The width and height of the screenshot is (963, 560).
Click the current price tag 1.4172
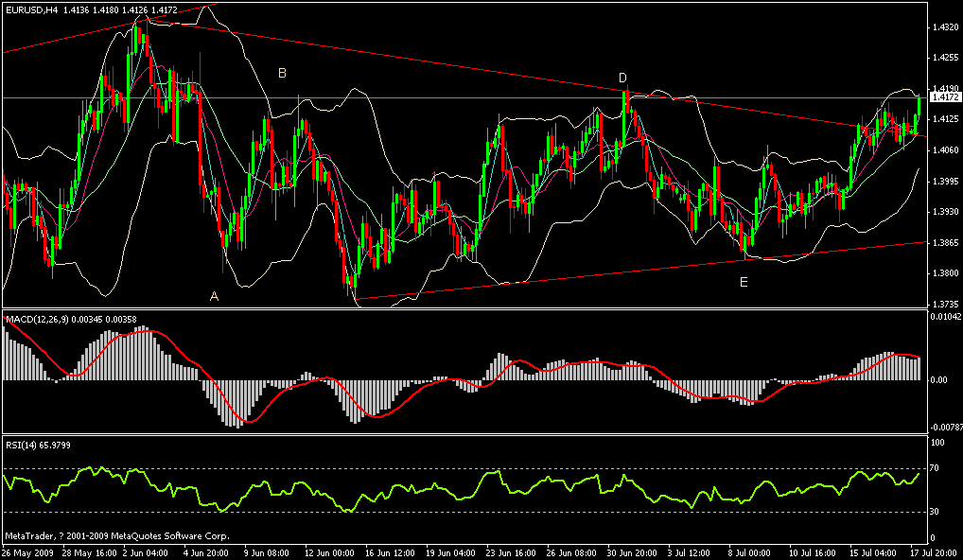[945, 97]
